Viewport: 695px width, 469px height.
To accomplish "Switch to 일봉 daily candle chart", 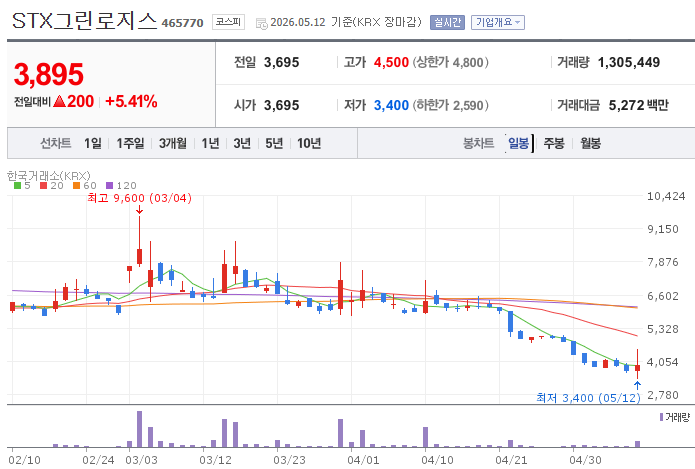I will [x=519, y=143].
